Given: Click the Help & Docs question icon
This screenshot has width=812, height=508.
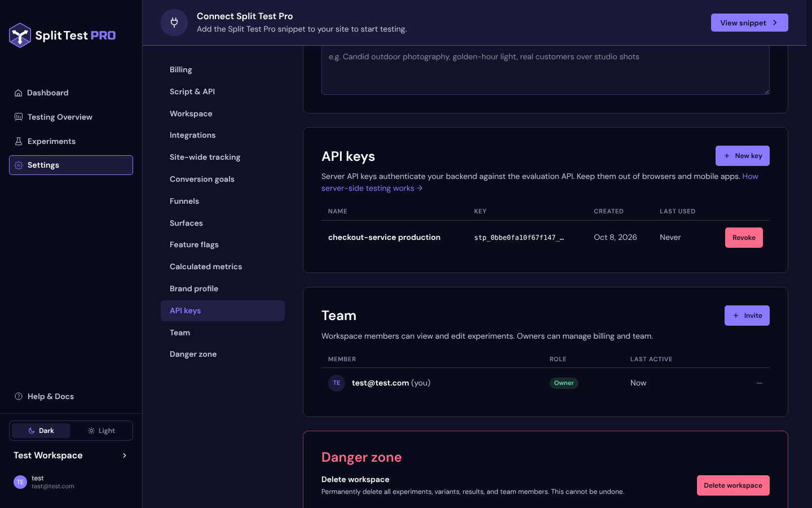Looking at the screenshot, I should coord(19,396).
